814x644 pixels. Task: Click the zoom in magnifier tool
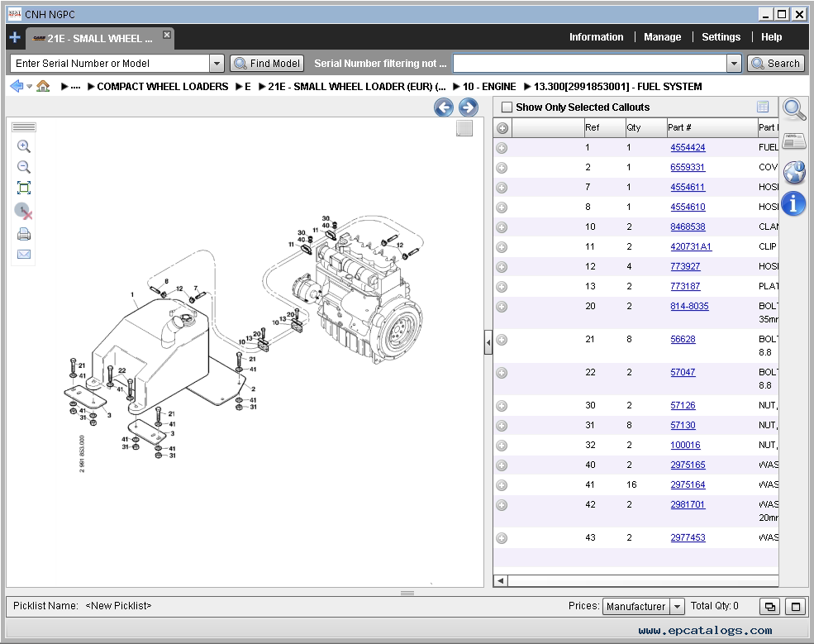click(24, 146)
